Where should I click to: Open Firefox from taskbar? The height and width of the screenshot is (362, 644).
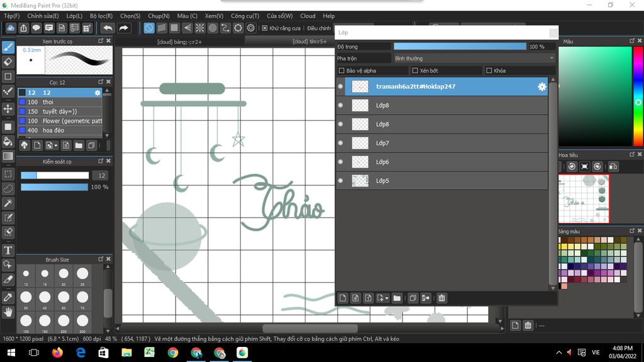click(x=57, y=353)
